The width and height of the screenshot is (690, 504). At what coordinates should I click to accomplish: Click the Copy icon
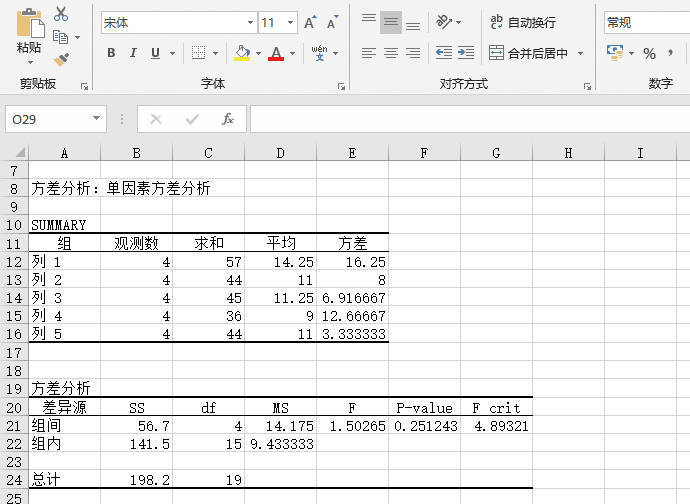(60, 37)
